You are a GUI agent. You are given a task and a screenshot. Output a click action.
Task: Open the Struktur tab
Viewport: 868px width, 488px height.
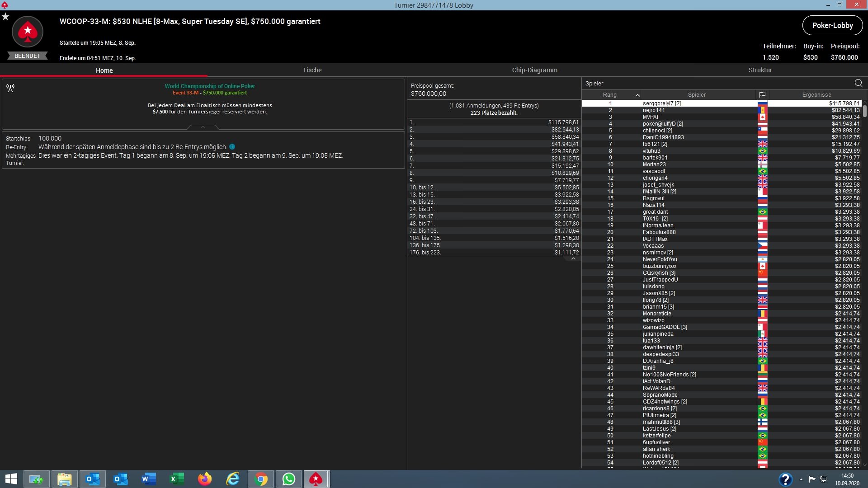[x=760, y=70]
